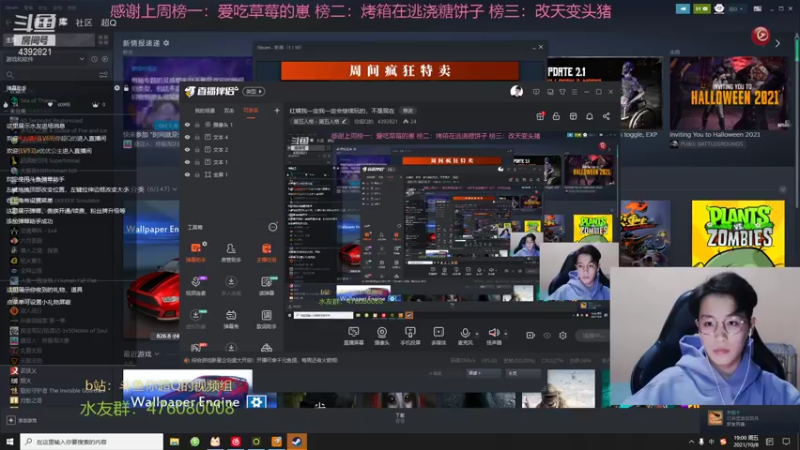
Task: Open the notification bell icon
Action: (589, 116)
